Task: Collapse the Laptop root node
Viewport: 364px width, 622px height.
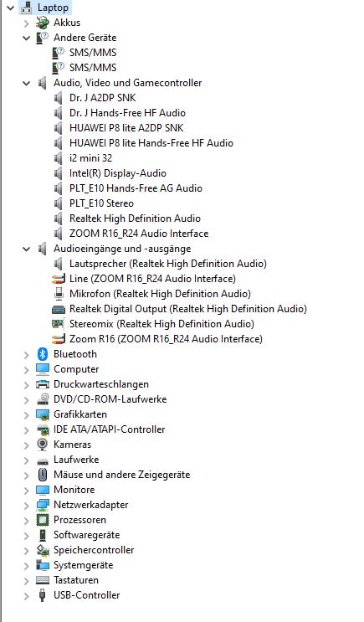Action: [x=11, y=8]
